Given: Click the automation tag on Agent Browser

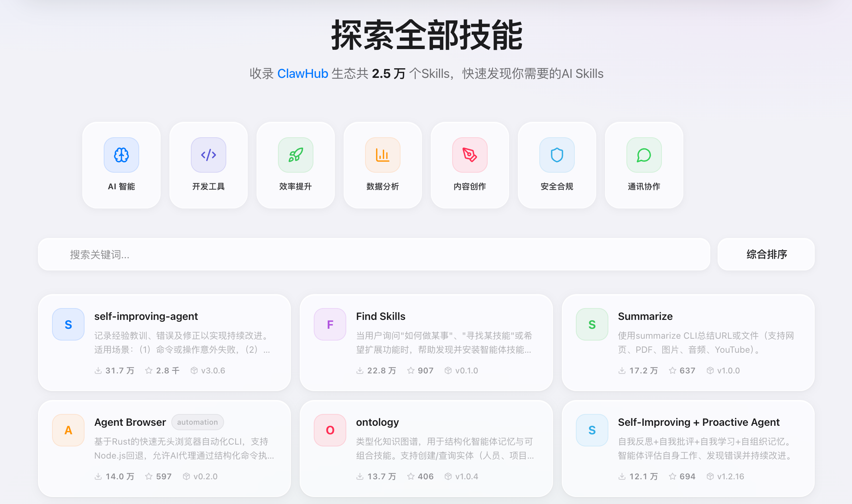Looking at the screenshot, I should pyautogui.click(x=197, y=422).
